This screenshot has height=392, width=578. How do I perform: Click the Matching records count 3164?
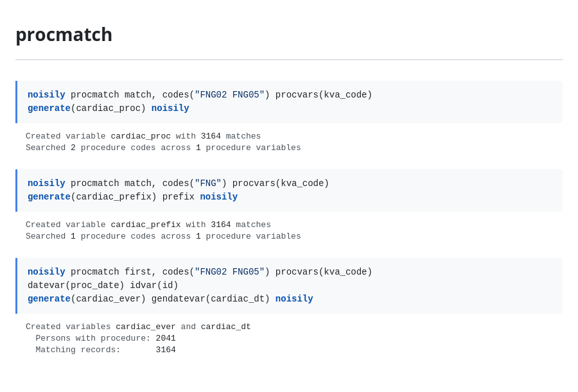[166, 350]
